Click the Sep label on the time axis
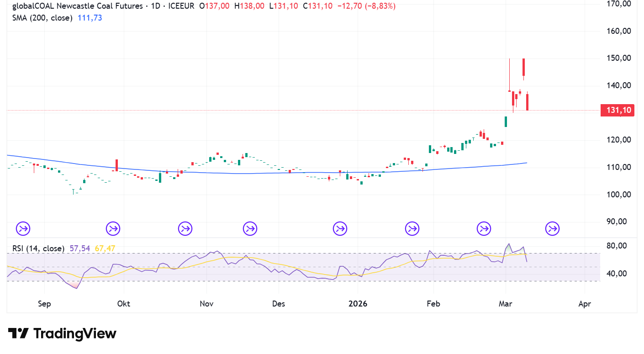 pyautogui.click(x=45, y=304)
